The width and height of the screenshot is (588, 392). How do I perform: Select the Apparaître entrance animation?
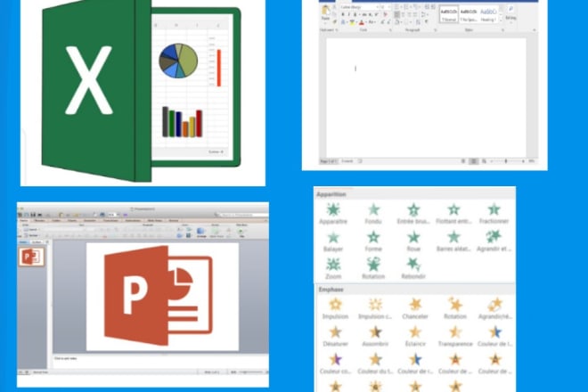tap(333, 214)
